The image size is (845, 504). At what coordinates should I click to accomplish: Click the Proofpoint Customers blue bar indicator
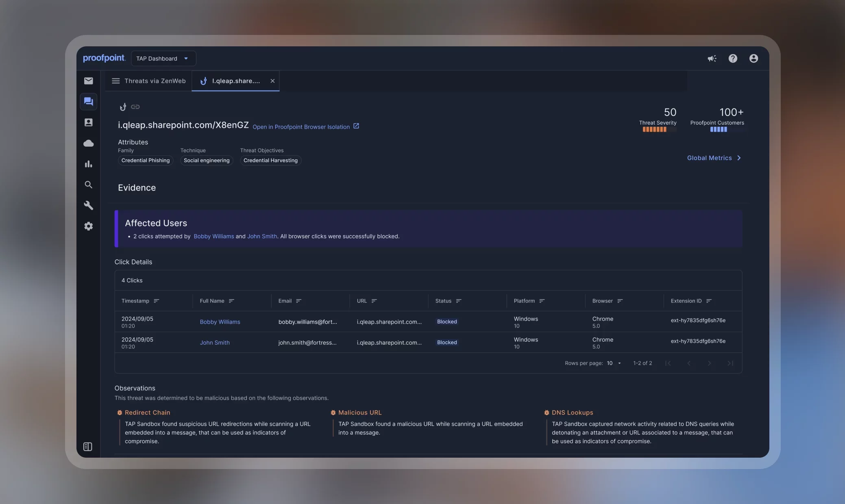click(718, 130)
